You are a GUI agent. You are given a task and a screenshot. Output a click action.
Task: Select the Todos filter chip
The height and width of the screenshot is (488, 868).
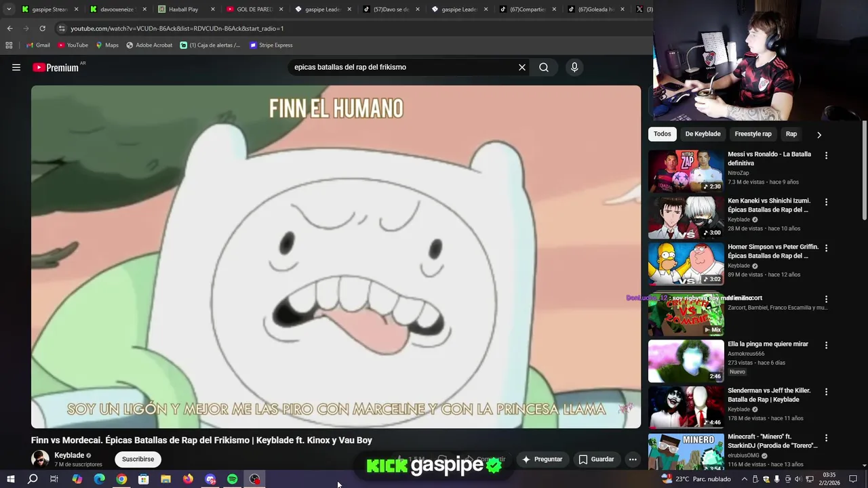pos(663,134)
